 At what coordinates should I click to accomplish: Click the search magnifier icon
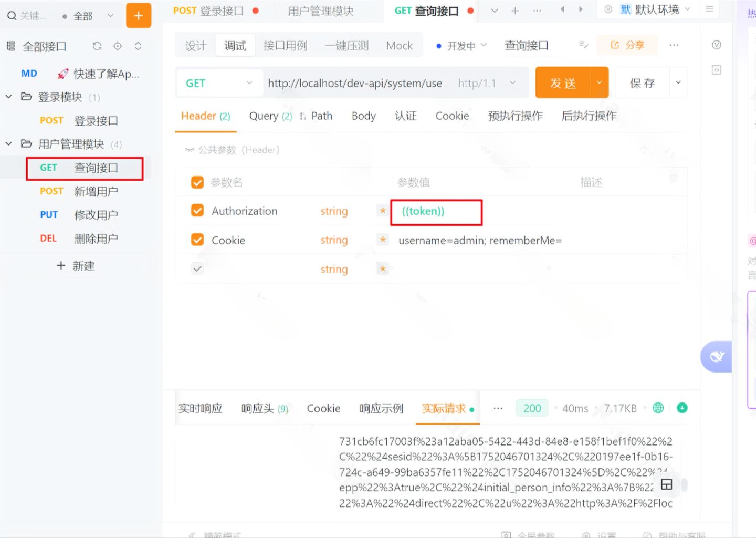(12, 16)
